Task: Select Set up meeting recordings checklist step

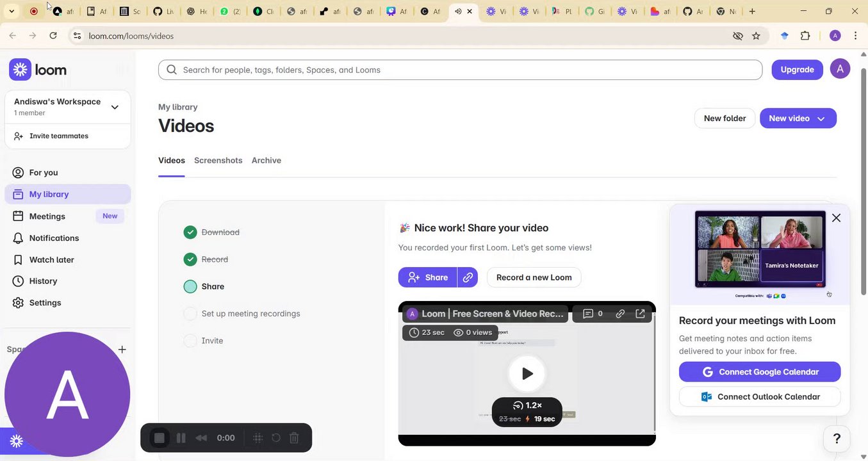Action: click(242, 314)
